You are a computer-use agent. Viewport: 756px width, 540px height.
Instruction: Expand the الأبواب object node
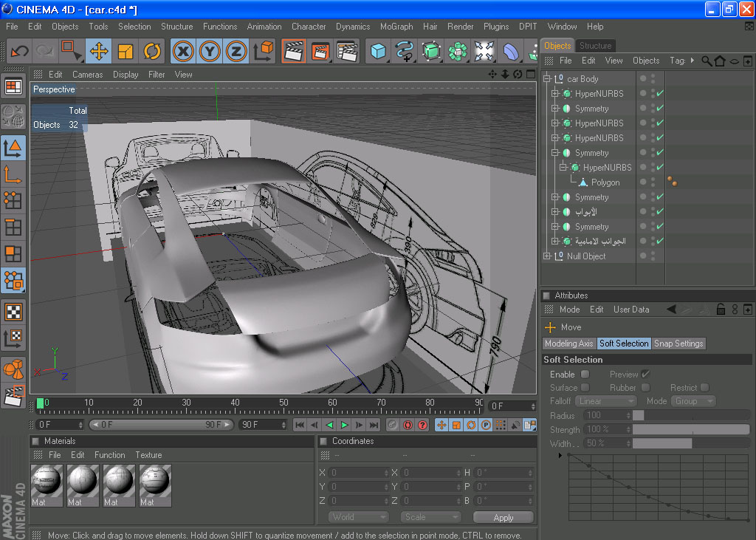[x=555, y=212]
